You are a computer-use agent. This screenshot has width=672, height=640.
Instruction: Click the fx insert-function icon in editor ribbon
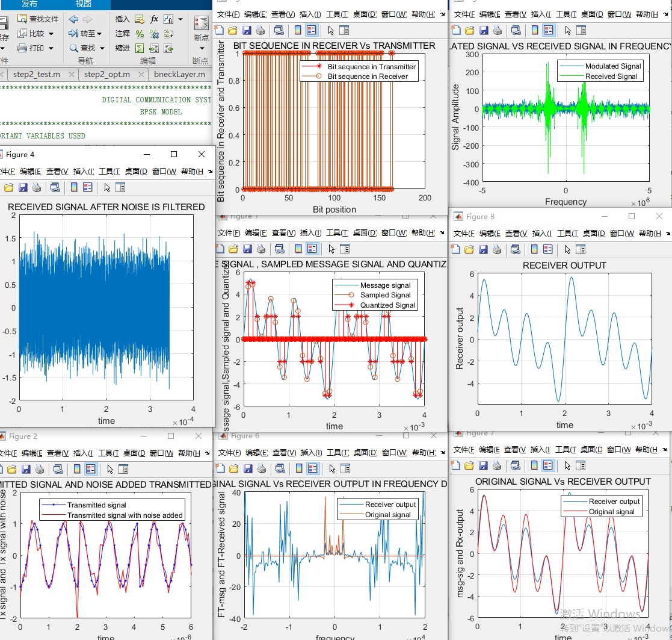click(x=154, y=19)
